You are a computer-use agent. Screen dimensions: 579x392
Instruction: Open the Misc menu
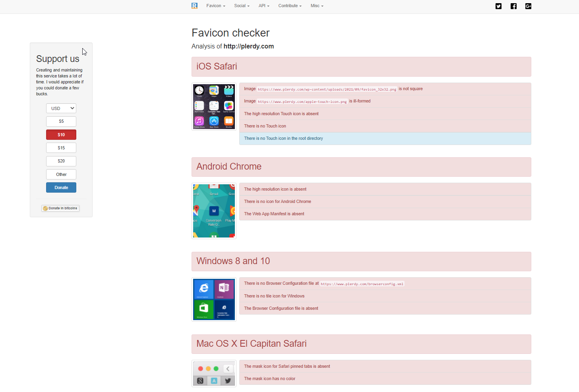point(316,6)
